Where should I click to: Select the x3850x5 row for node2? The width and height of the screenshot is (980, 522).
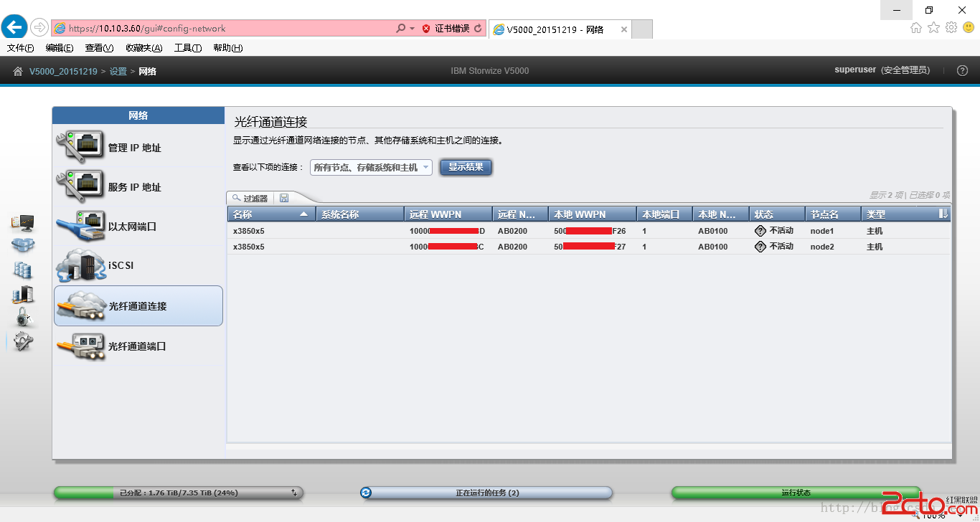589,247
